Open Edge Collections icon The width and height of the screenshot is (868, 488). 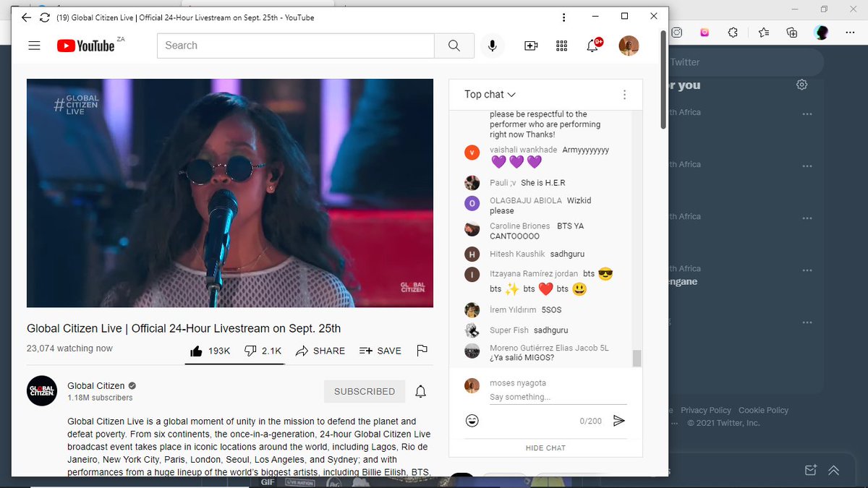792,33
